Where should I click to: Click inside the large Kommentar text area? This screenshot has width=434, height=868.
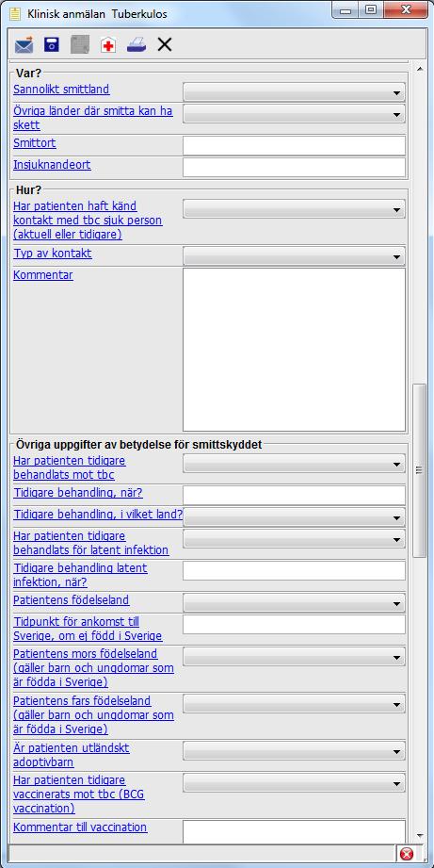[x=294, y=350]
